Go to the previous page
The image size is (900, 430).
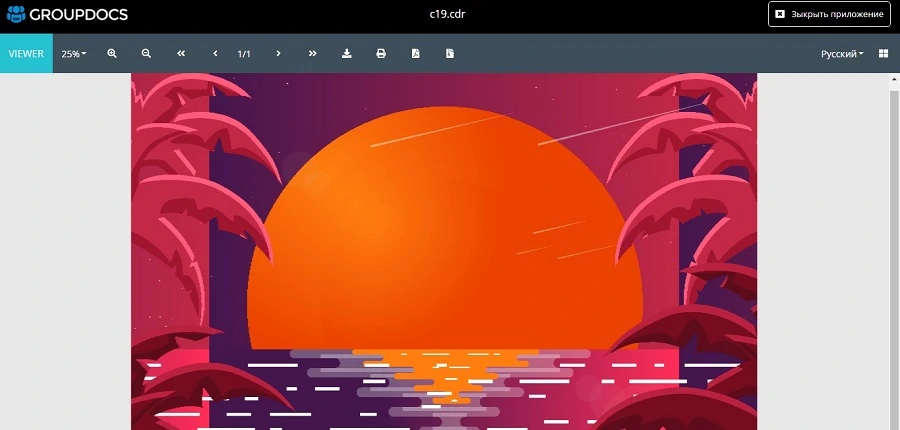click(x=215, y=53)
